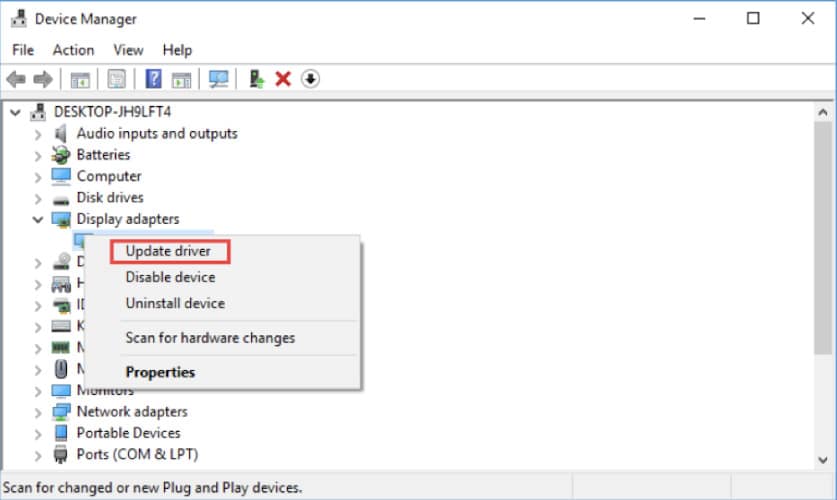Expand the Ports (COM & LPT) node
This screenshot has height=500, width=837.
pos(38,455)
